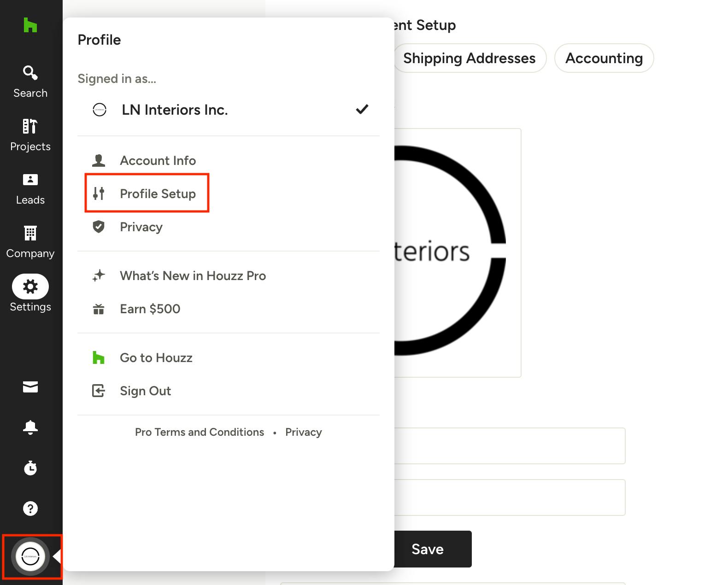
Task: Select the Settings gear in sidebar
Action: (x=30, y=287)
